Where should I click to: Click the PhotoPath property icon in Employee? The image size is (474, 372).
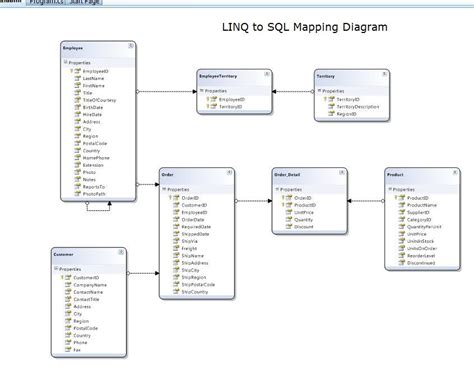(x=77, y=194)
